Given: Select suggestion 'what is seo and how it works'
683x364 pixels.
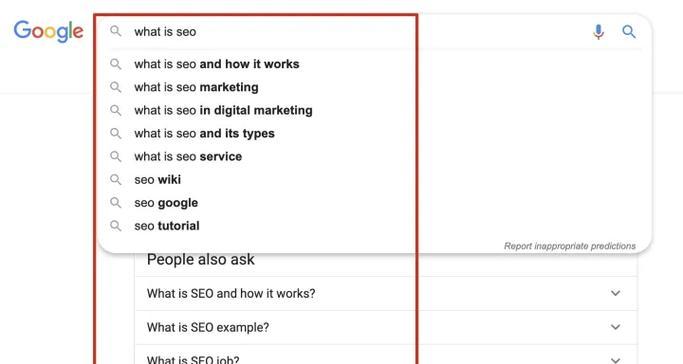Looking at the screenshot, I should pyautogui.click(x=216, y=64).
